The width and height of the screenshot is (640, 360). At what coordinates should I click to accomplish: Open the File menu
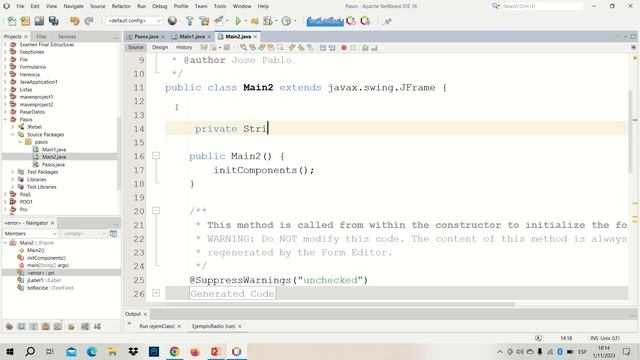(x=20, y=6)
